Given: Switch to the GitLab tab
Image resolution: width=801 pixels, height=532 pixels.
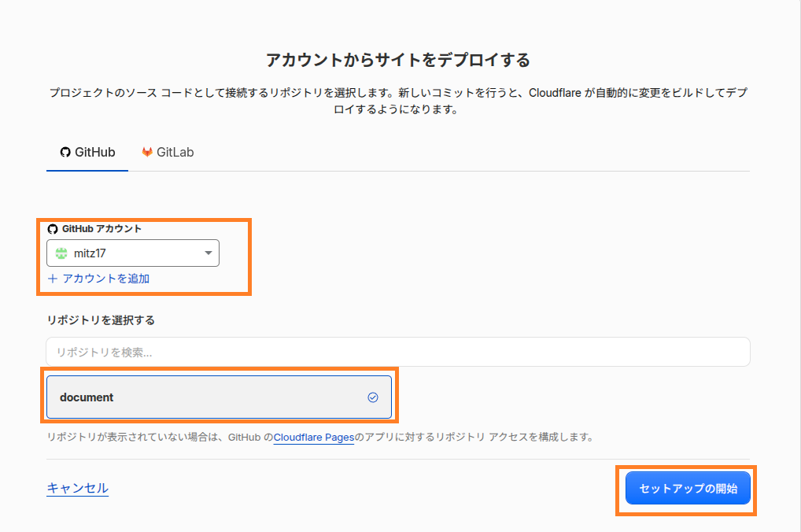Looking at the screenshot, I should point(168,153).
